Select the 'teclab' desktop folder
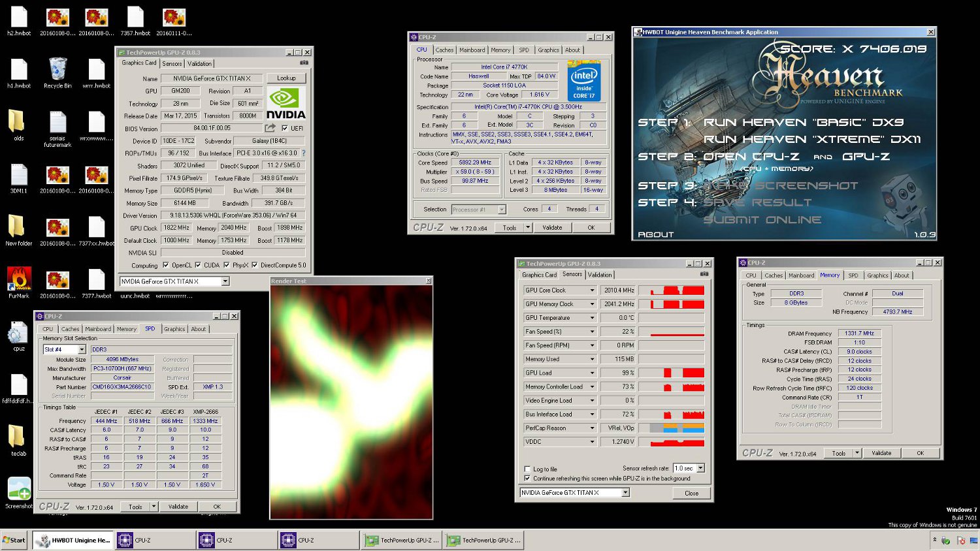Image resolution: width=980 pixels, height=551 pixels. [18, 441]
